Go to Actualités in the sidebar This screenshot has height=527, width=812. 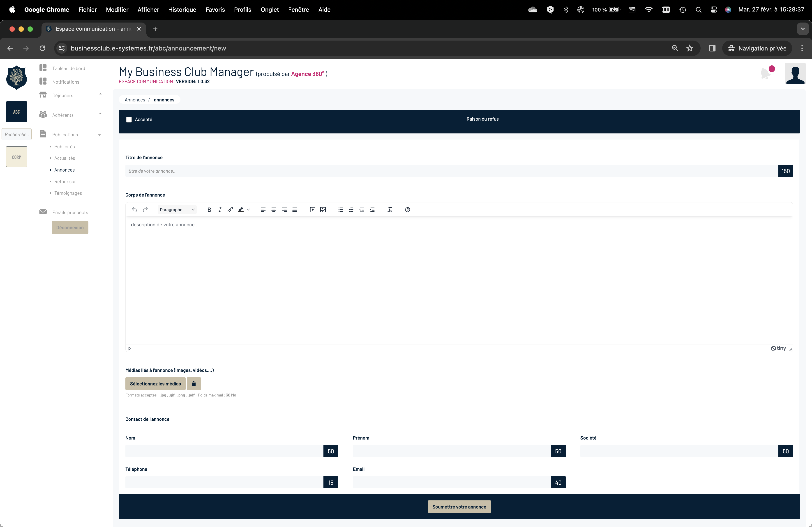click(65, 158)
